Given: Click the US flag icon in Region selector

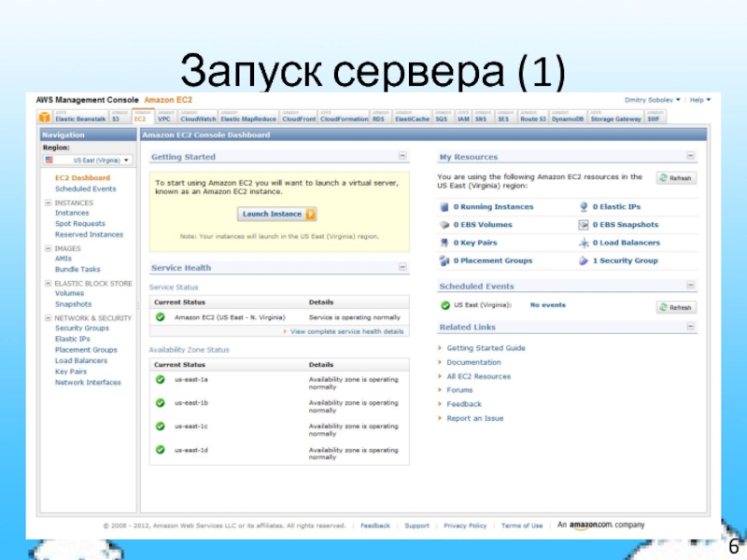Looking at the screenshot, I should [x=49, y=160].
